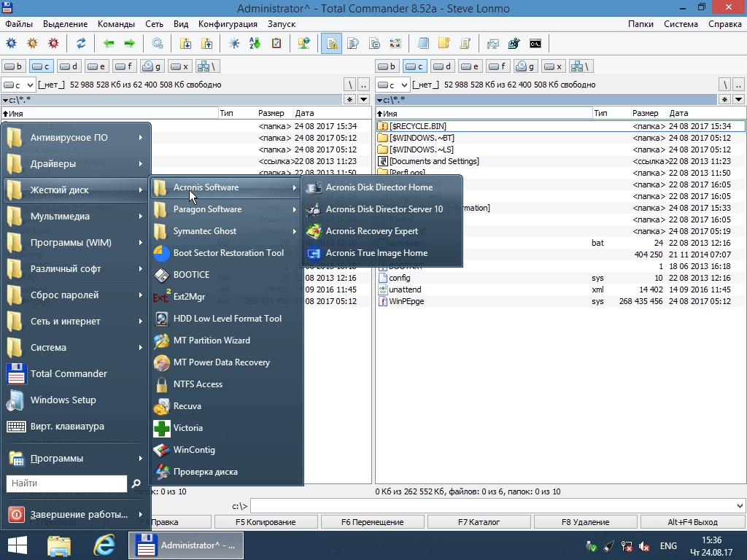
Task: Click the command line input field
Action: point(494,506)
